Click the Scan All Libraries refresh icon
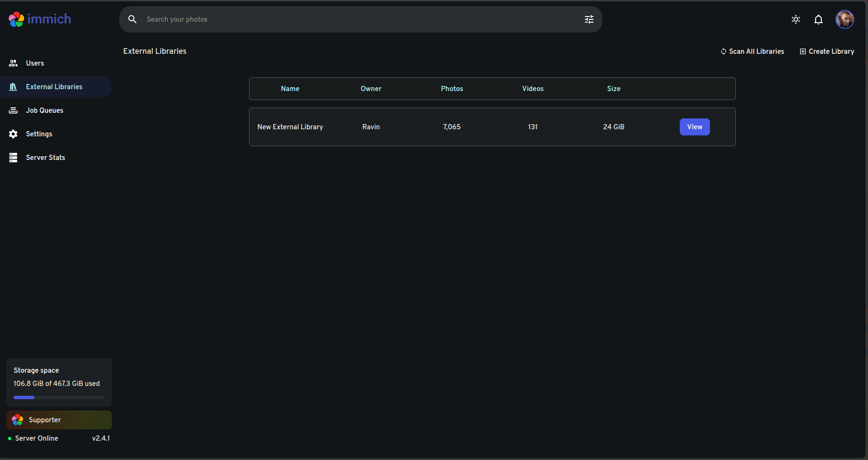The image size is (868, 460). tap(723, 51)
